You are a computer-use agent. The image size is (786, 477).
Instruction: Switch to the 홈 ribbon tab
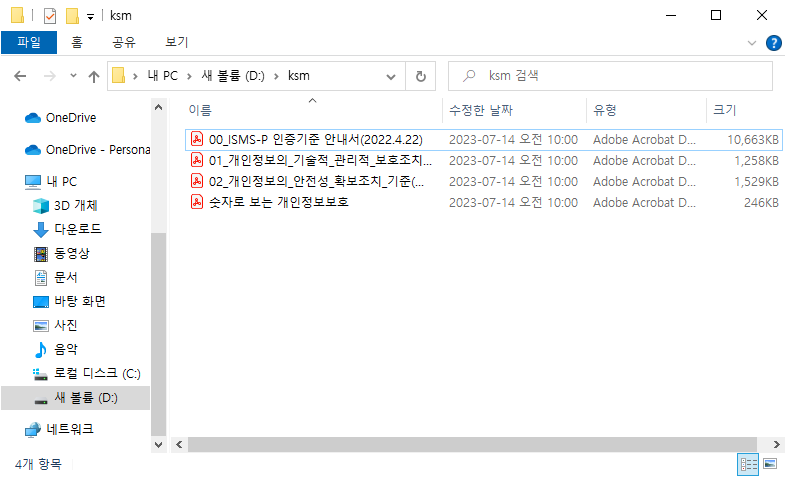click(77, 42)
